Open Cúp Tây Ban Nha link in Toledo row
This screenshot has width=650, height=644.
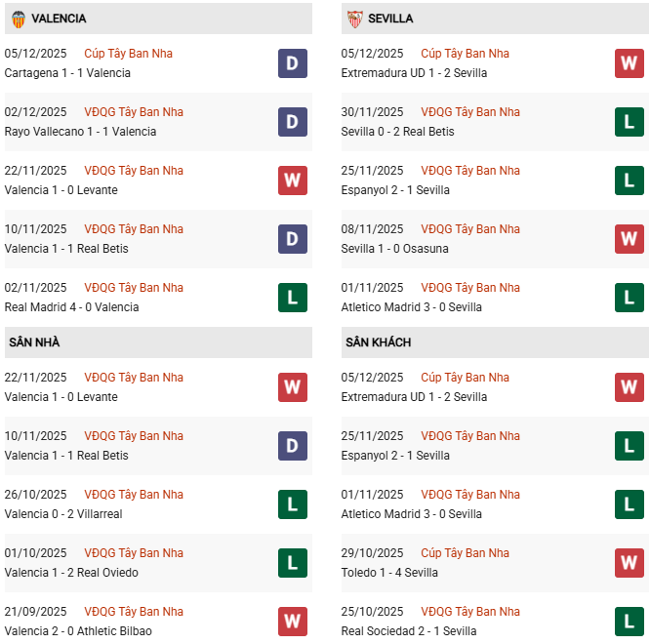(x=465, y=553)
